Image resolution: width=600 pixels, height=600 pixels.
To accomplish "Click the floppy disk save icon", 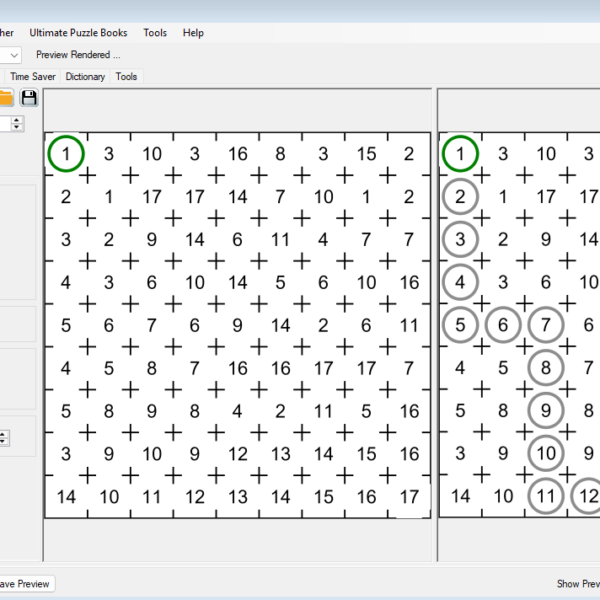I will coord(29,97).
